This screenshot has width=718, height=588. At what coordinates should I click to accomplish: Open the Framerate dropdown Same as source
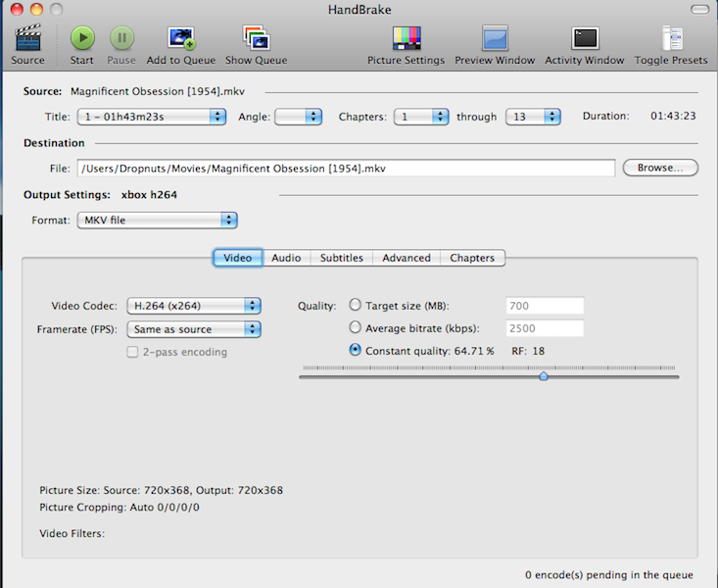194,329
